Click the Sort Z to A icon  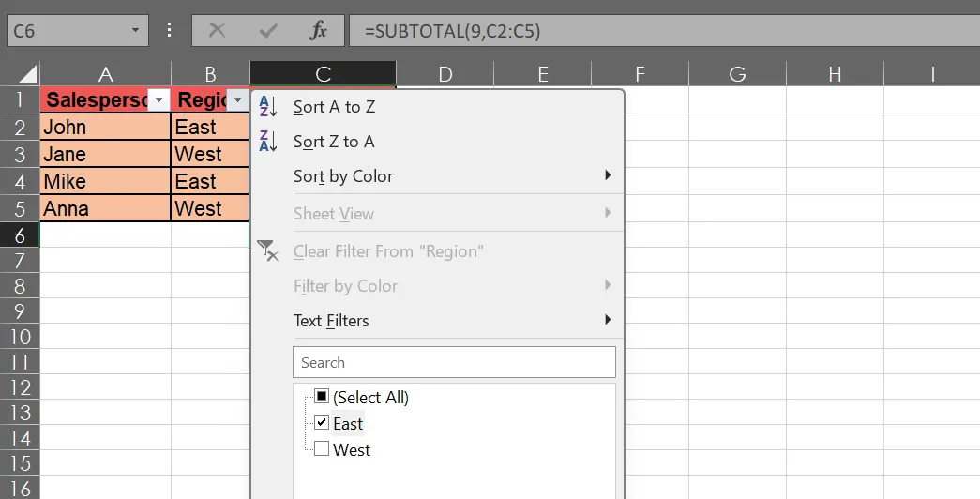click(x=268, y=142)
